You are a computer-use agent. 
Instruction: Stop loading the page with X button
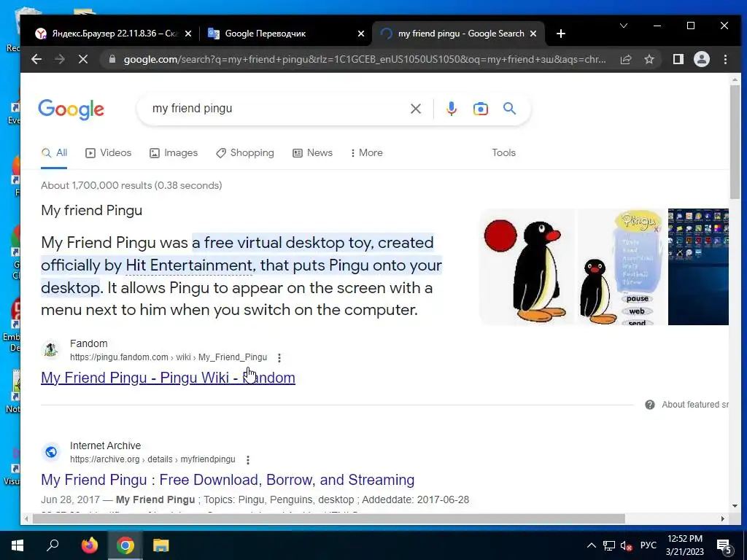click(83, 59)
